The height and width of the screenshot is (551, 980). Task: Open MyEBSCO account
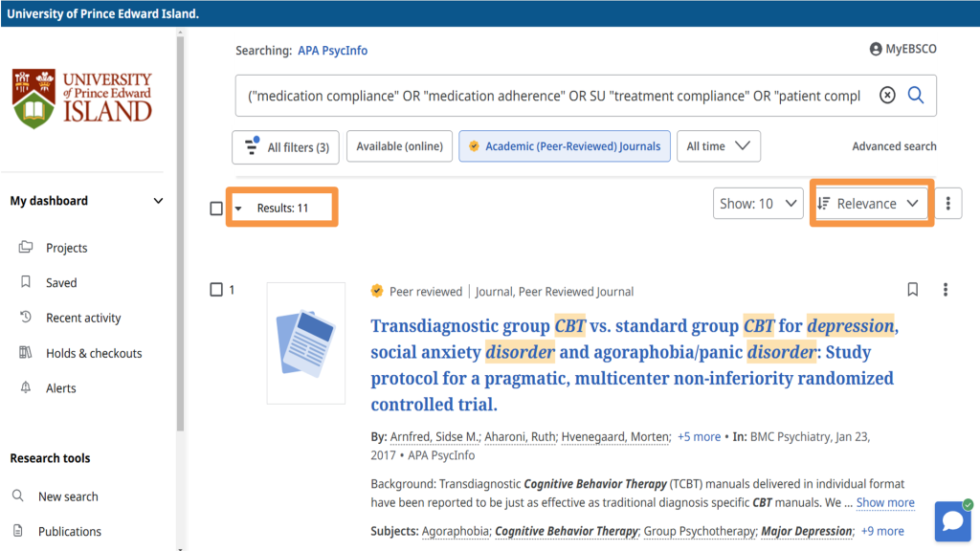pyautogui.click(x=902, y=49)
